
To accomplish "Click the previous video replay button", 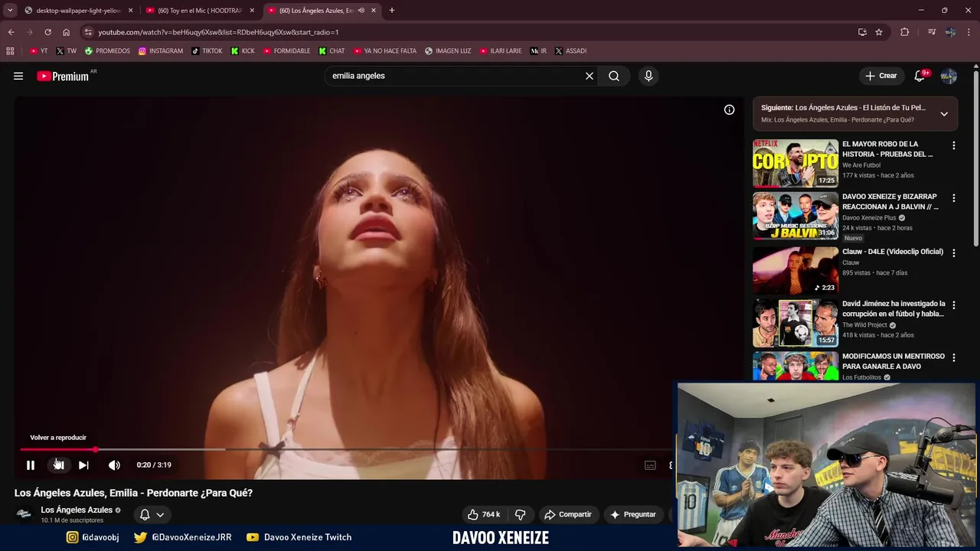I will [x=58, y=465].
